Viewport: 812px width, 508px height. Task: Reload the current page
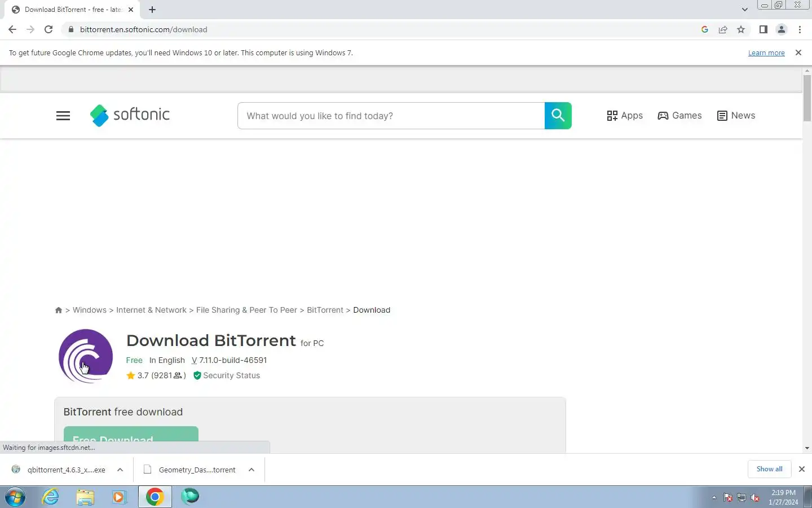48,29
